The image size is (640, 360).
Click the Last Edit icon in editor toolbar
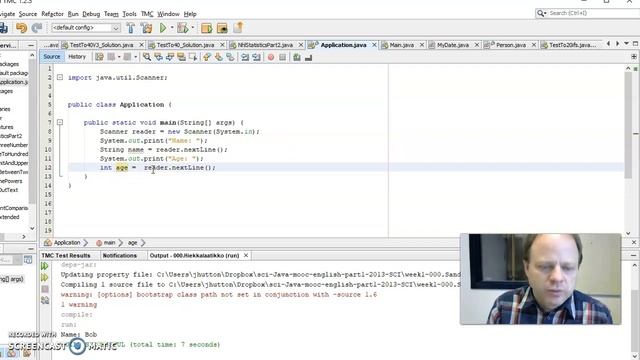99,57
